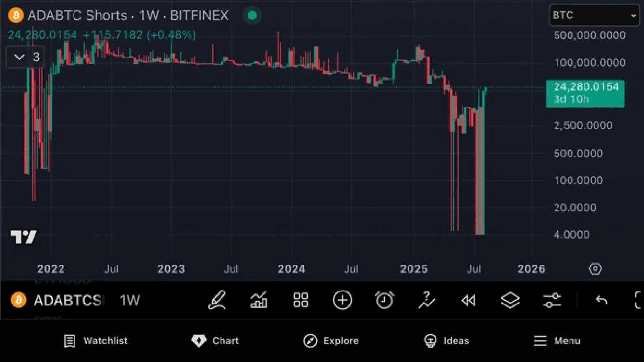Switch to the Explore tab

point(331,341)
